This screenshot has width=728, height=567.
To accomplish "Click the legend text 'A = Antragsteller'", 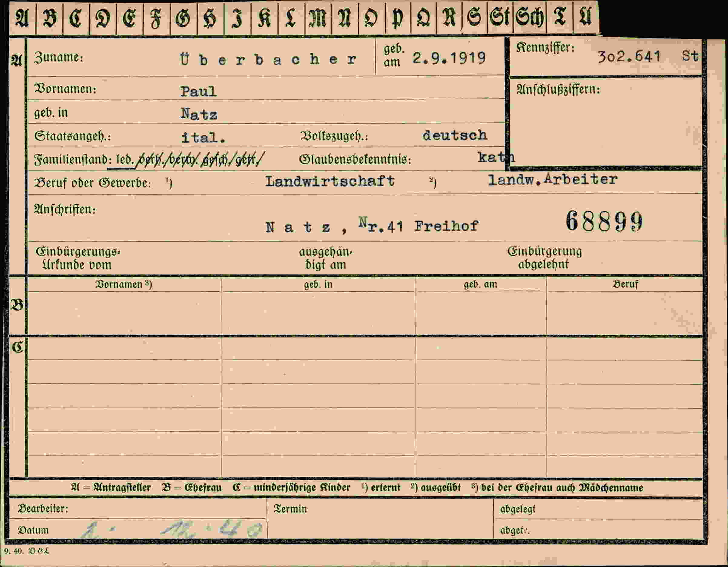I will (x=111, y=488).
